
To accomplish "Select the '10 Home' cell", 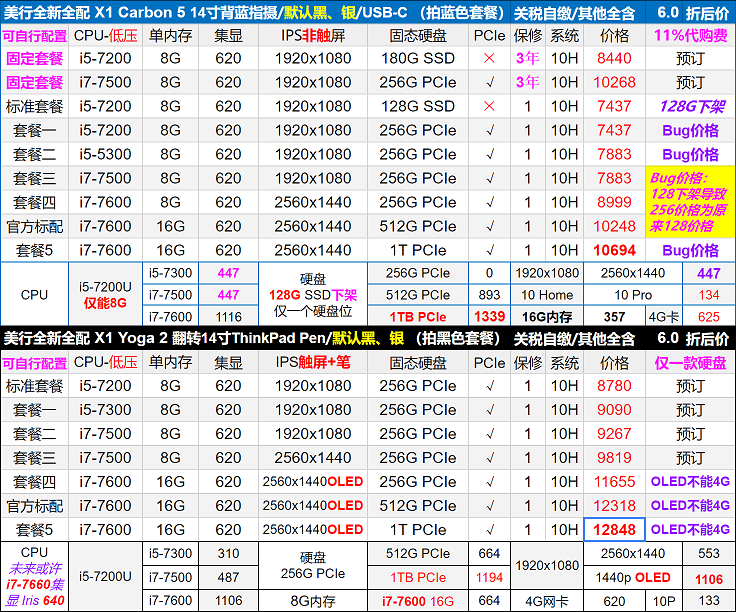I will click(x=547, y=295).
